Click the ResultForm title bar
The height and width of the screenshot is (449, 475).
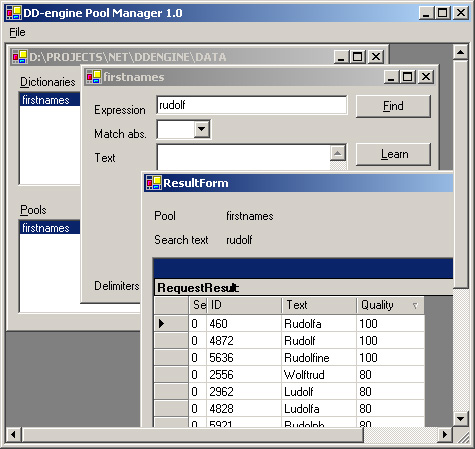[299, 183]
